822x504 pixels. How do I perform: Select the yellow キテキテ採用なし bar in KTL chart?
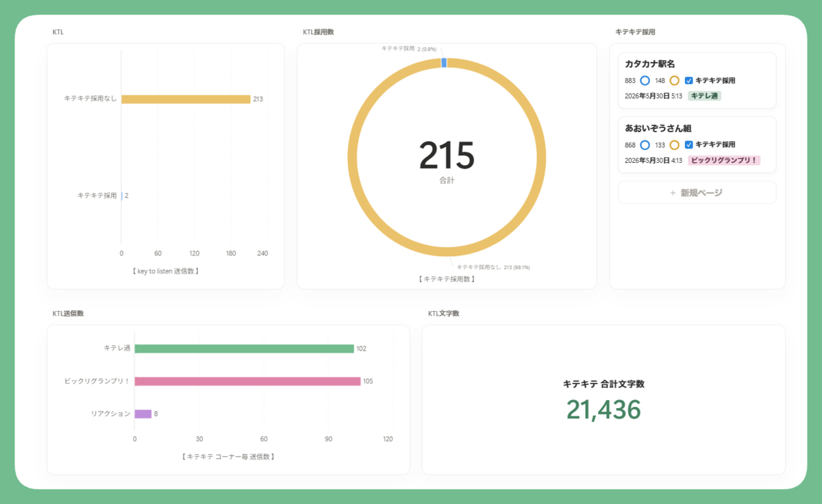186,99
